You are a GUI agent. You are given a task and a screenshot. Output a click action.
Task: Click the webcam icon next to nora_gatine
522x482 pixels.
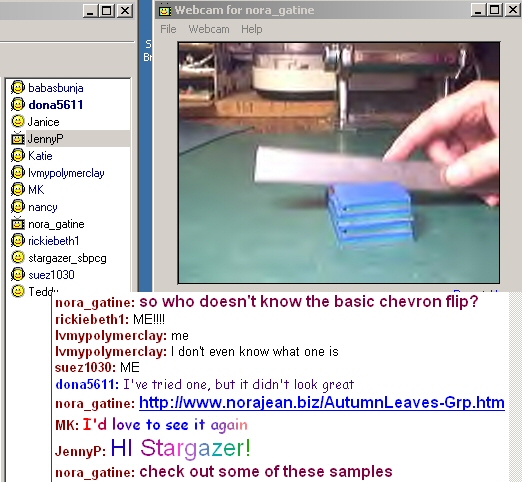18,224
